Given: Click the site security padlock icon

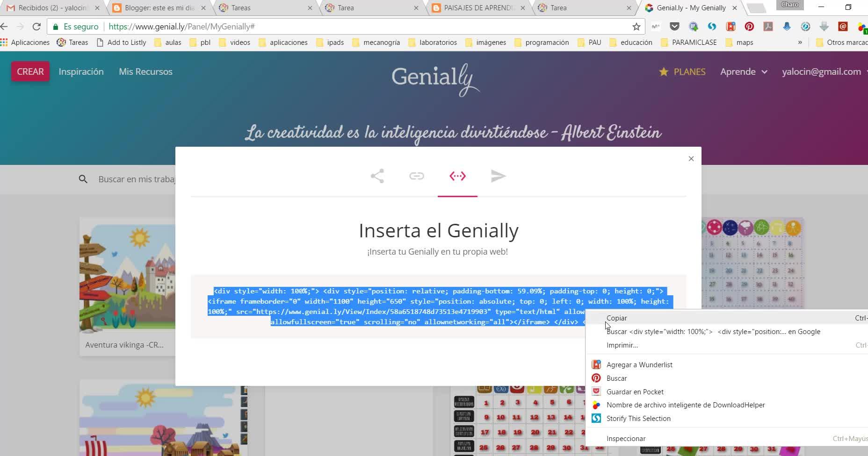Looking at the screenshot, I should tap(56, 27).
